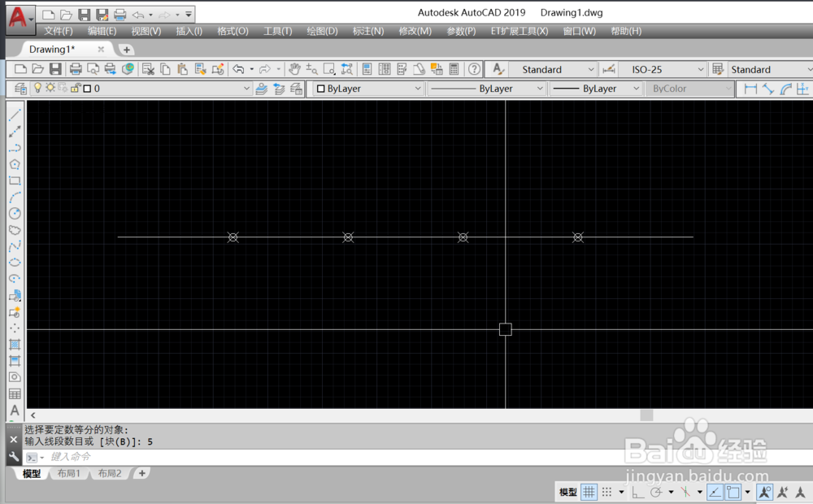This screenshot has width=813, height=504.
Task: Expand the undo history arrow in standard toolbar
Action: tap(252, 69)
